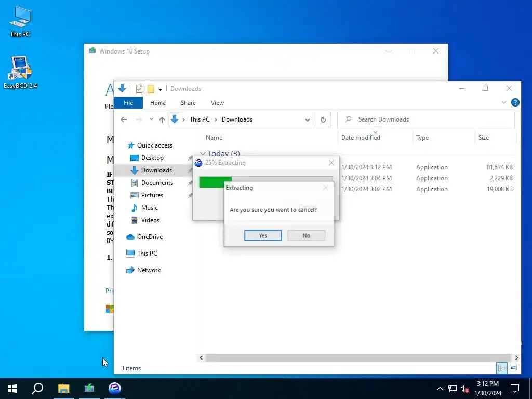Expand the ribbon chevron
532x399 pixels.
coord(504,102)
